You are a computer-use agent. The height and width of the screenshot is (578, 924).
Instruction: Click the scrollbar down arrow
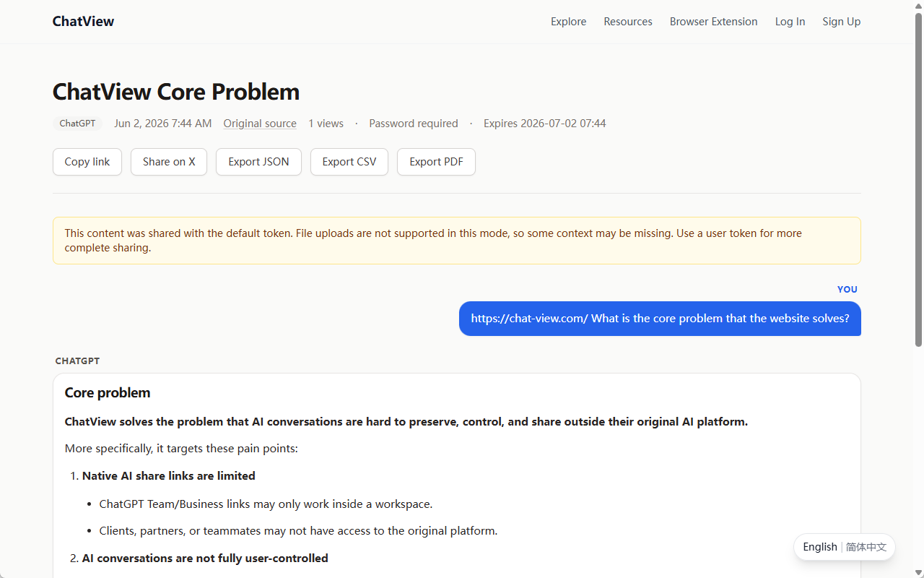(x=919, y=573)
